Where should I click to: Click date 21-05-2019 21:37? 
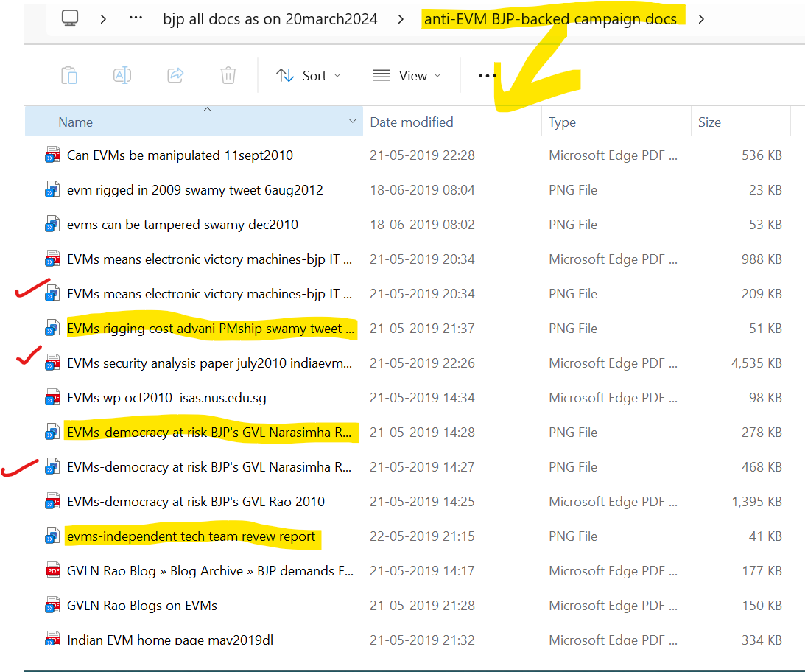[422, 329]
